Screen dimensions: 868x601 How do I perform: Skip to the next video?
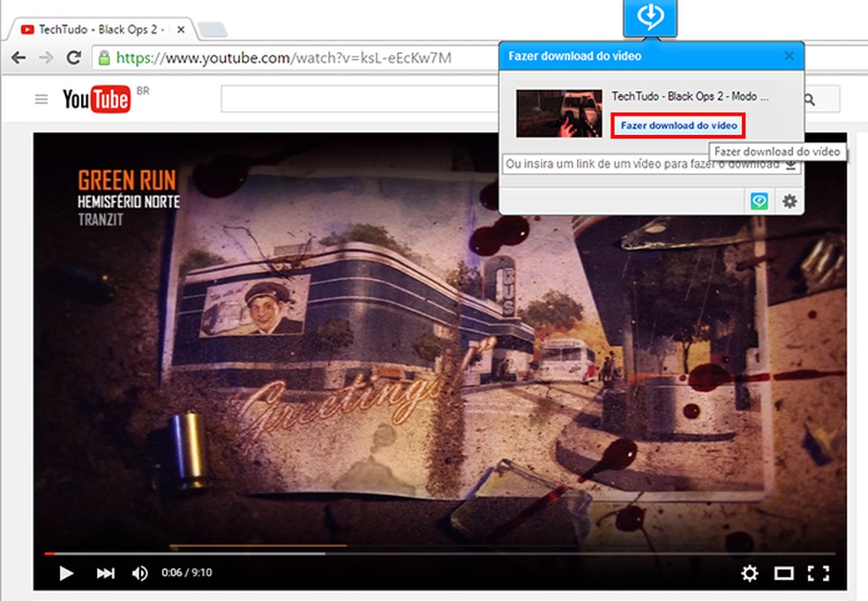(105, 573)
